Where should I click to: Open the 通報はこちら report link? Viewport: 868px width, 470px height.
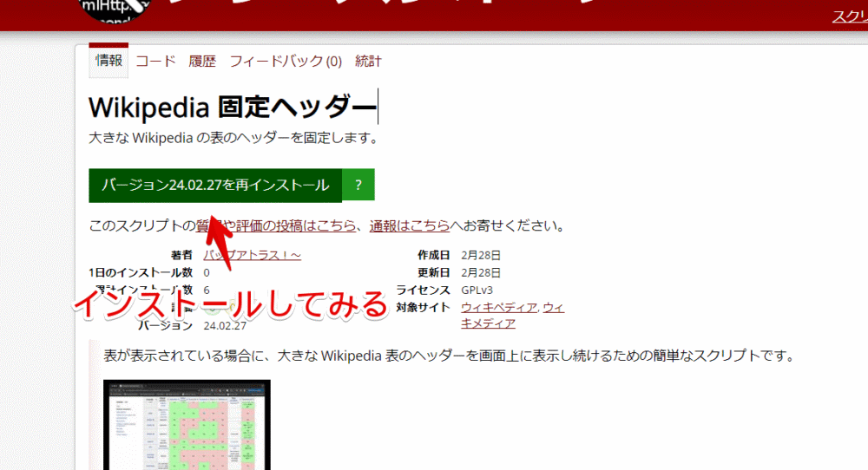[410, 225]
